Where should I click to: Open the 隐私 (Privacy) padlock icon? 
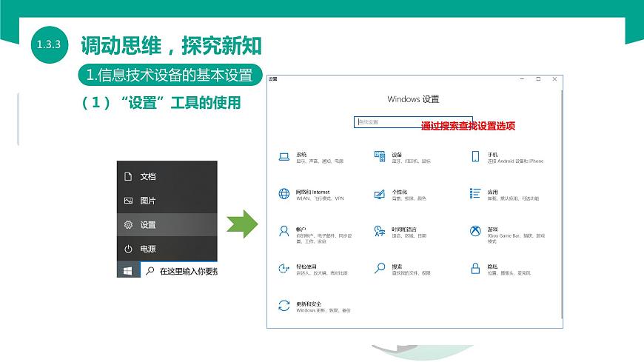[x=475, y=268]
